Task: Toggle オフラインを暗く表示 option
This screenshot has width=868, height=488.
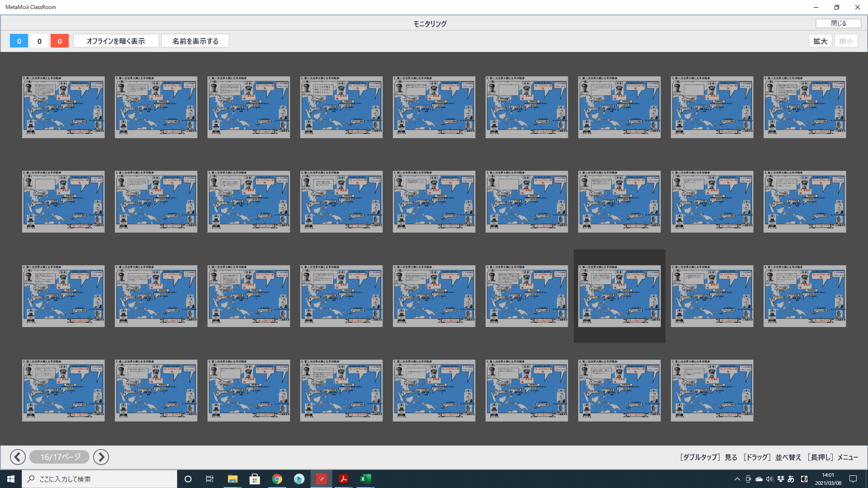Action: pos(116,41)
